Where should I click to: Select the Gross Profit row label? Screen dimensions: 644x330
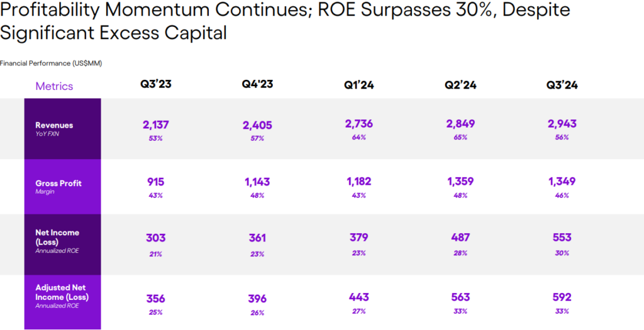point(58,184)
